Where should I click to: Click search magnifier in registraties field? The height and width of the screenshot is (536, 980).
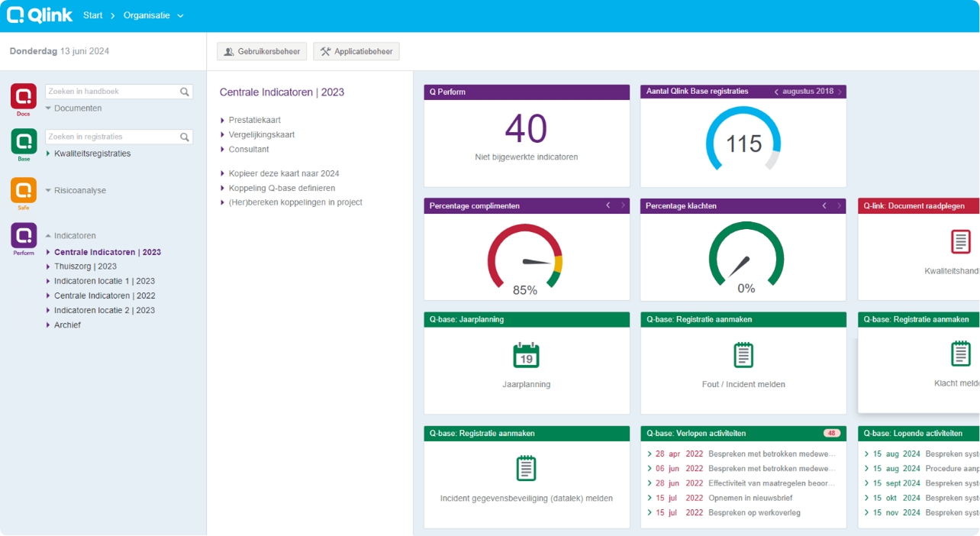point(185,137)
